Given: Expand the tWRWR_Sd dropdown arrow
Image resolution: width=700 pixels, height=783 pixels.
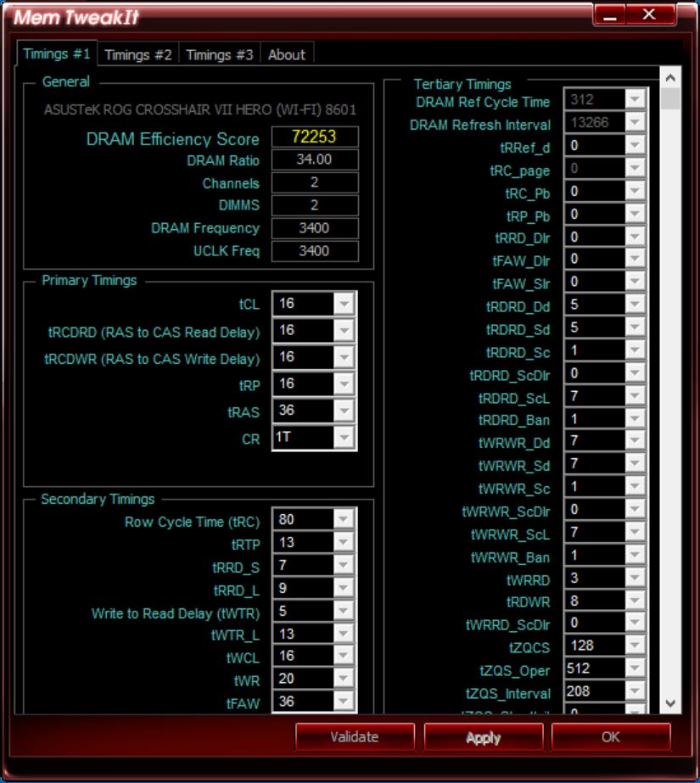Looking at the screenshot, I should (x=636, y=463).
